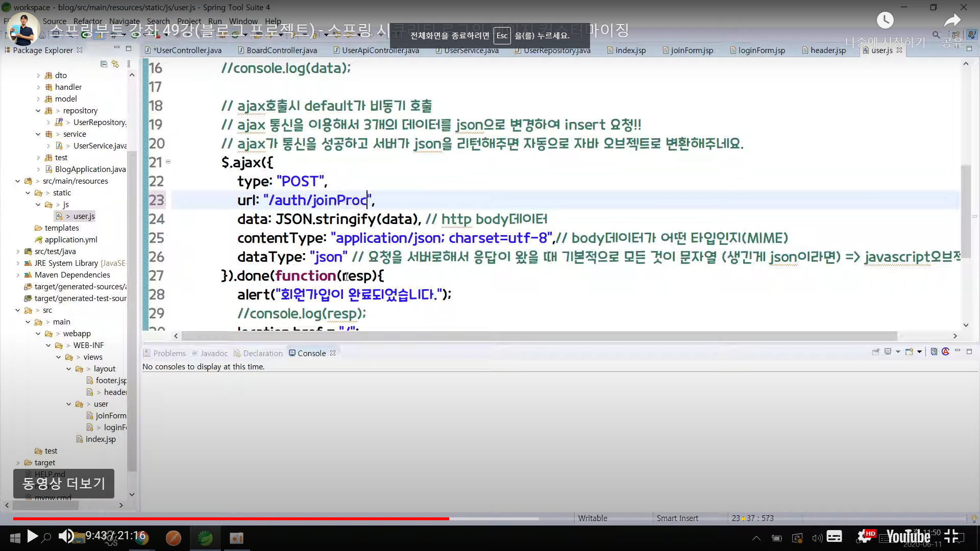
Task: Open the new console view dropdown arrow
Action: (919, 352)
